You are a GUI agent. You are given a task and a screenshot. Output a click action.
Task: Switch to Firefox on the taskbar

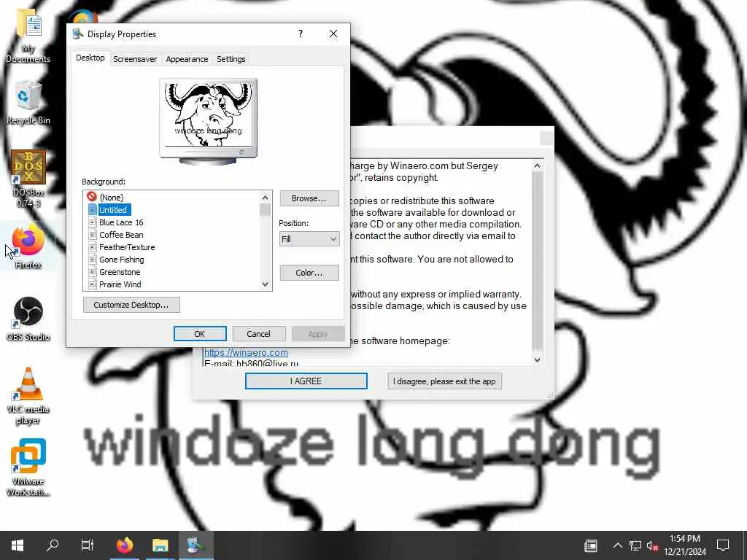125,545
